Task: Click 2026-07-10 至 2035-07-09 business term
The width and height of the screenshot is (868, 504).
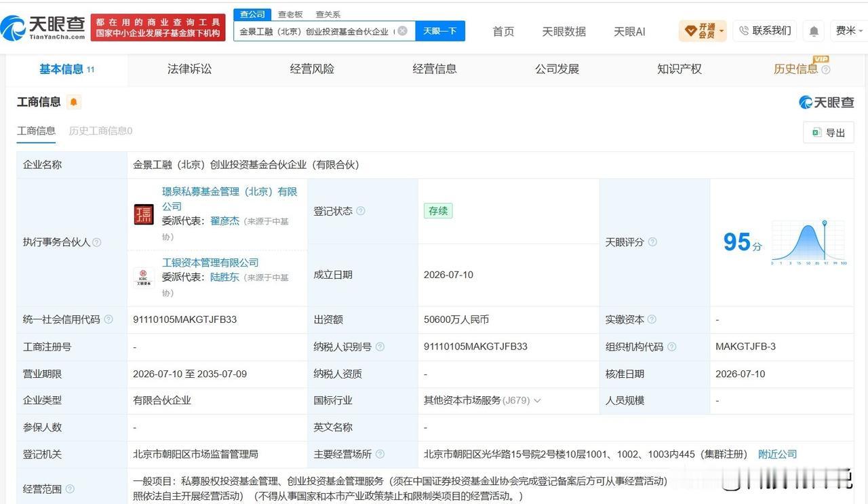Action: pos(190,374)
